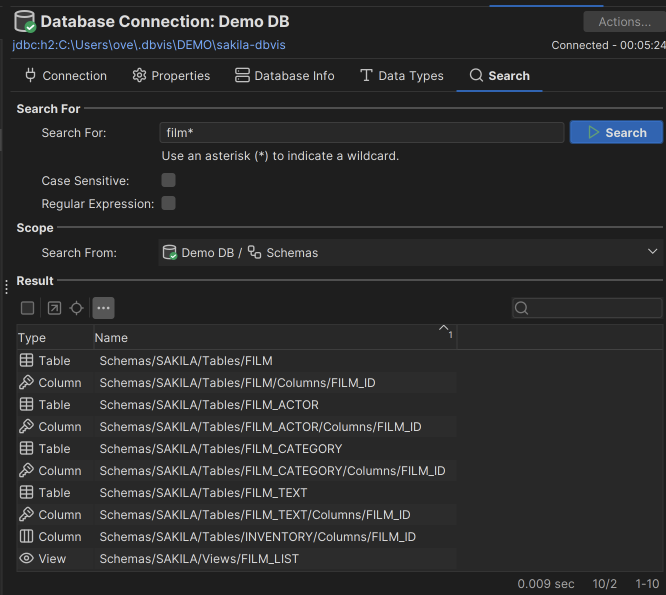The width and height of the screenshot is (666, 595).
Task: Enable the Case Sensitive checkbox
Action: point(168,181)
